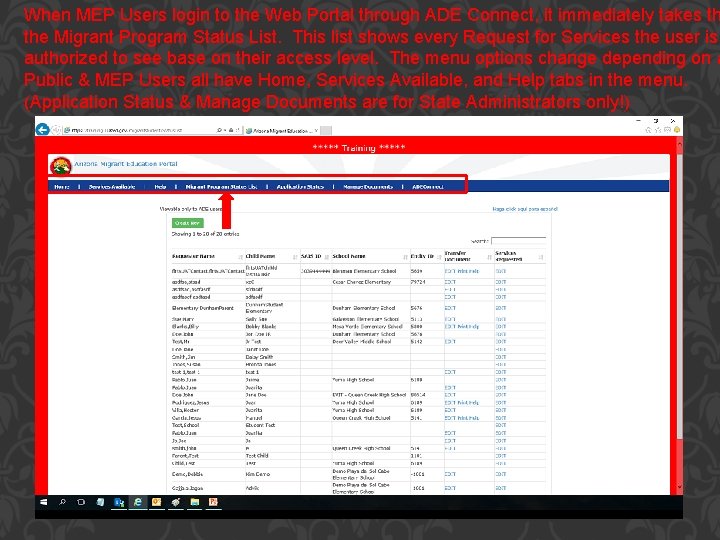This screenshot has width=720, height=540.
Task: Open the Application Status menu item
Action: [300, 187]
